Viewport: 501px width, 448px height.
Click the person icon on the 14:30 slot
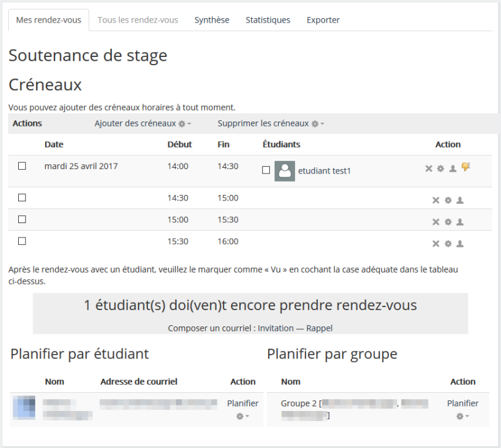(460, 201)
